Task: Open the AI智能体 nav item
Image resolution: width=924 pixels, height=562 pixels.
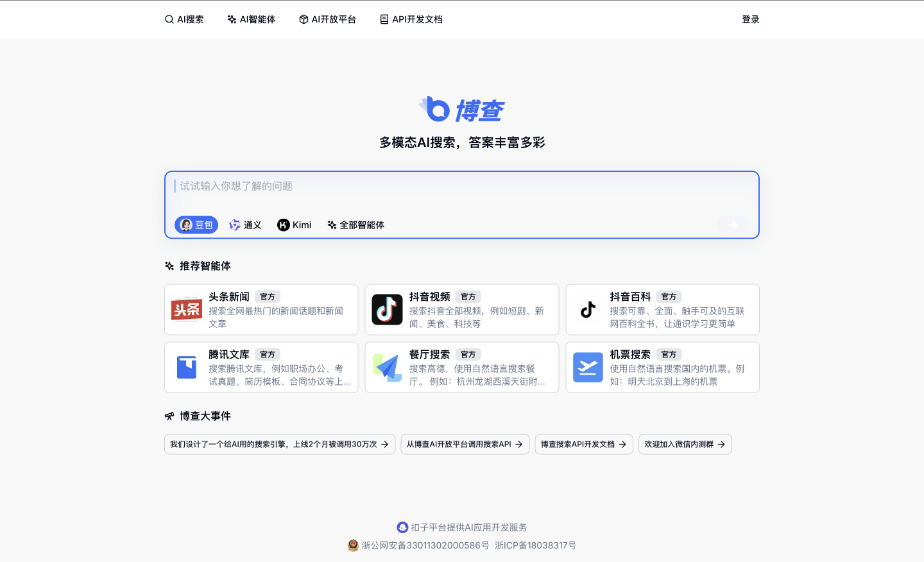Action: (x=252, y=19)
